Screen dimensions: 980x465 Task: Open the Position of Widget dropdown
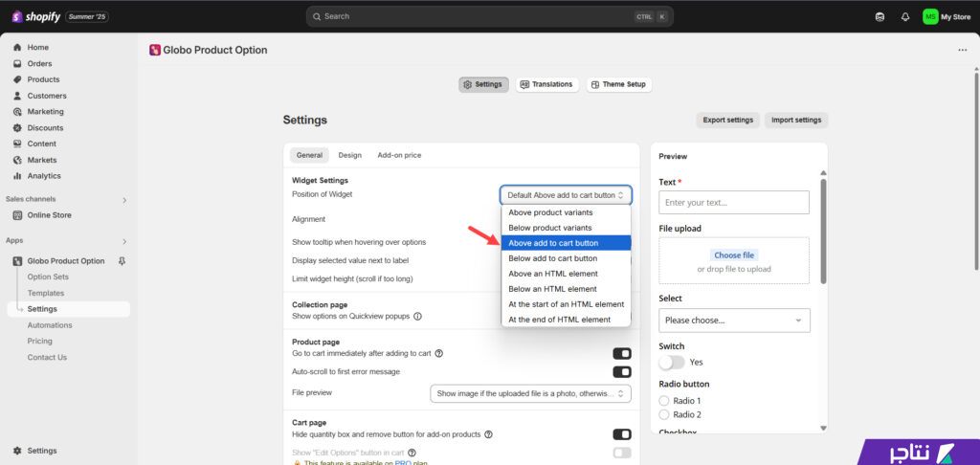point(566,195)
